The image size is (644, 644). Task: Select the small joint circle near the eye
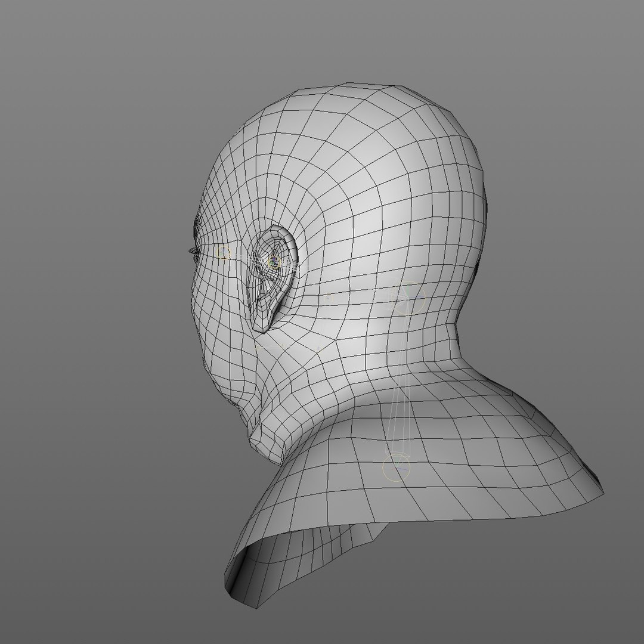(224, 253)
